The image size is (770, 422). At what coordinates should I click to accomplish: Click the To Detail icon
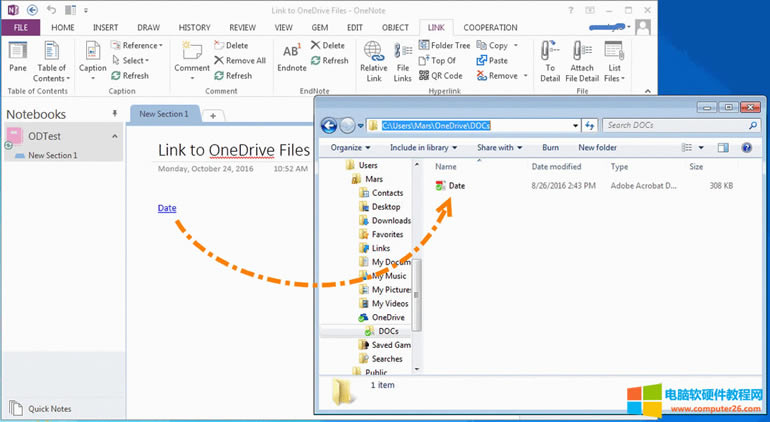[550, 59]
